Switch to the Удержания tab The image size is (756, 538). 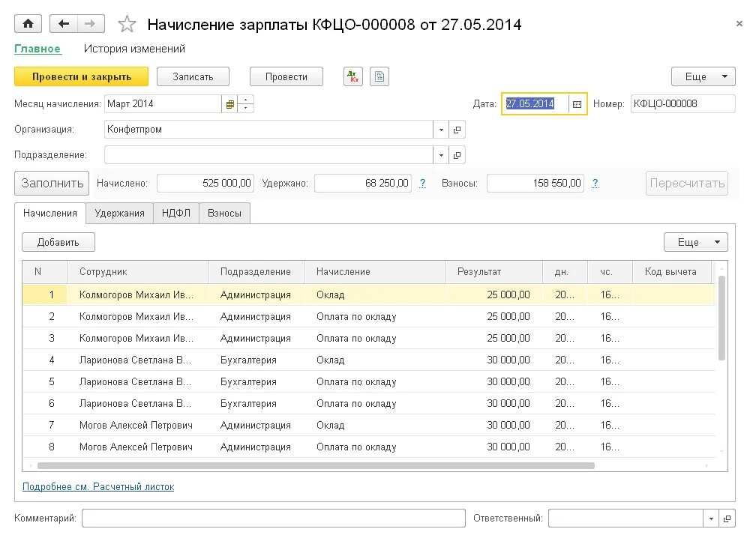pos(119,214)
